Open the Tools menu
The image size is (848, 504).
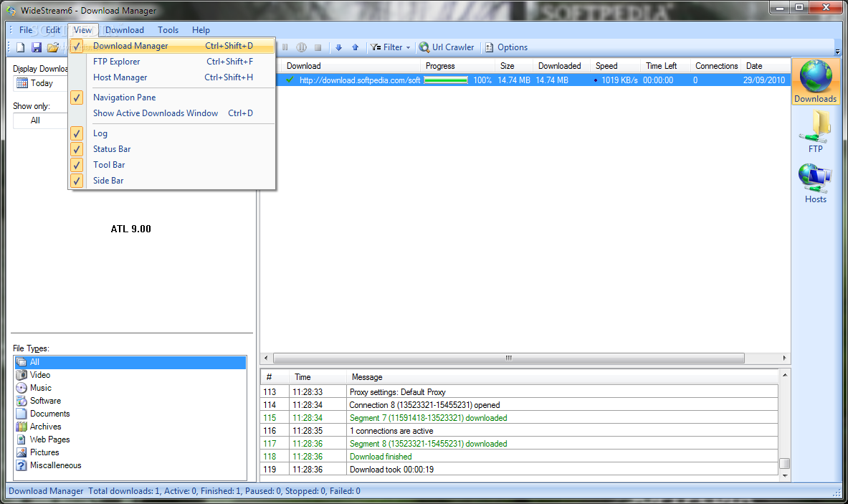[168, 30]
